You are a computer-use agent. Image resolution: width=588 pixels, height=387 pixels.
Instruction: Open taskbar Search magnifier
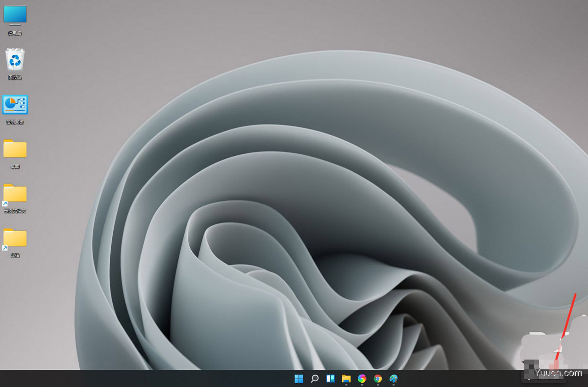point(315,379)
